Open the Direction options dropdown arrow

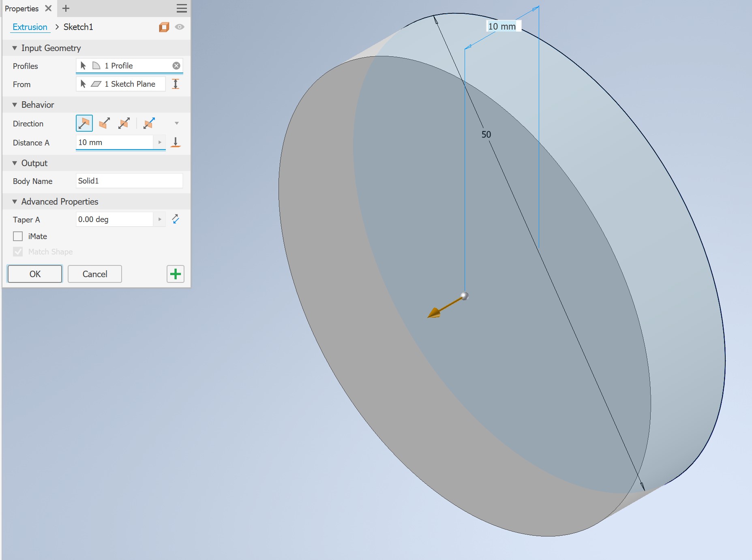click(x=177, y=123)
